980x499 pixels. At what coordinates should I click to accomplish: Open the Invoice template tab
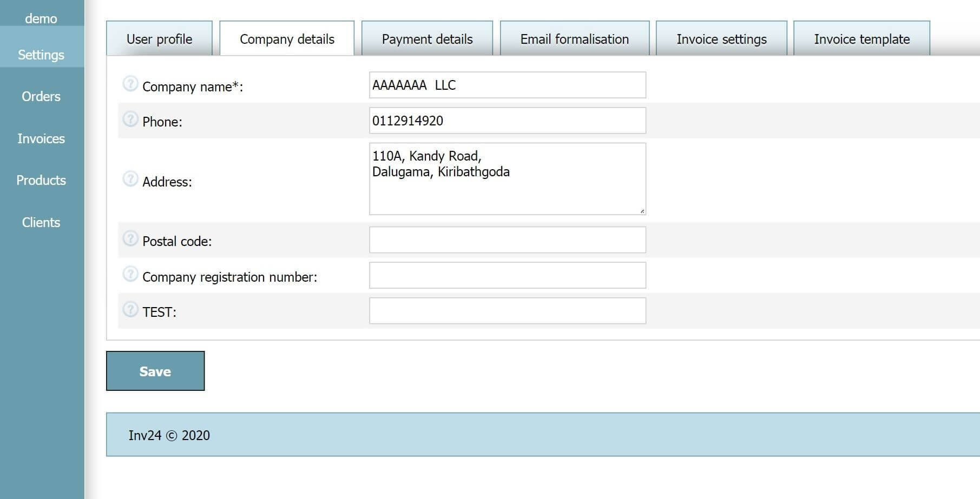coord(861,38)
